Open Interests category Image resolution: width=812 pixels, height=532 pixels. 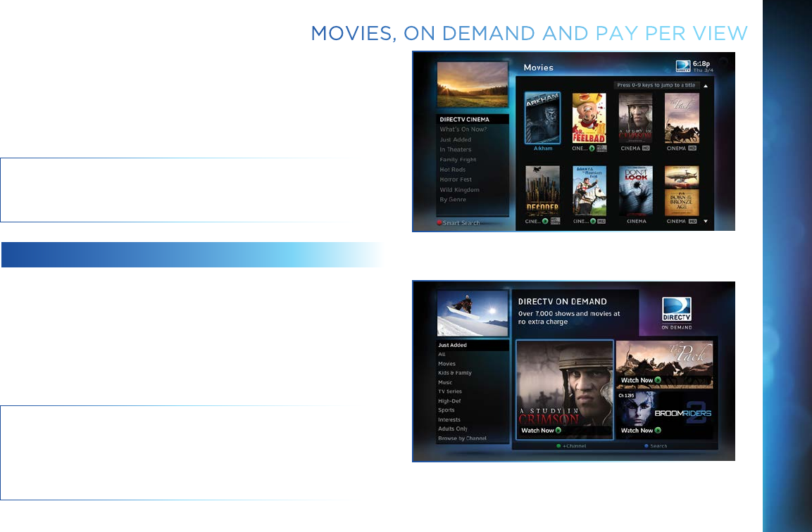449,419
